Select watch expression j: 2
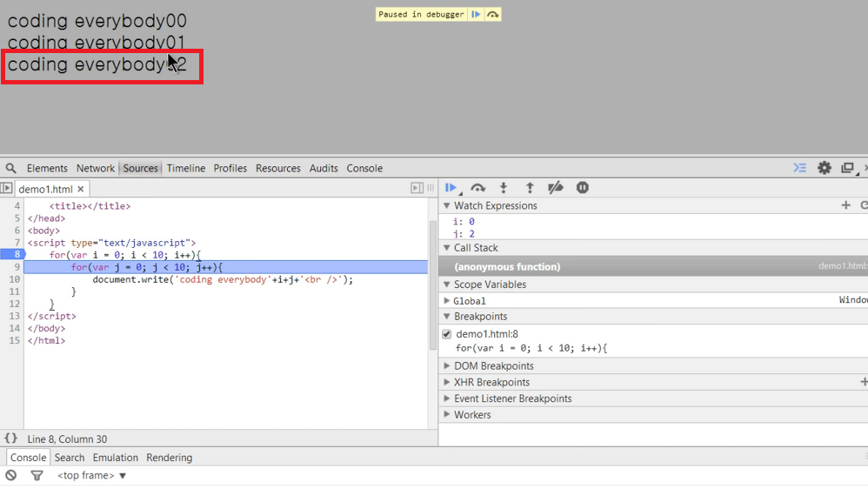Image resolution: width=868 pixels, height=489 pixels. pyautogui.click(x=464, y=234)
